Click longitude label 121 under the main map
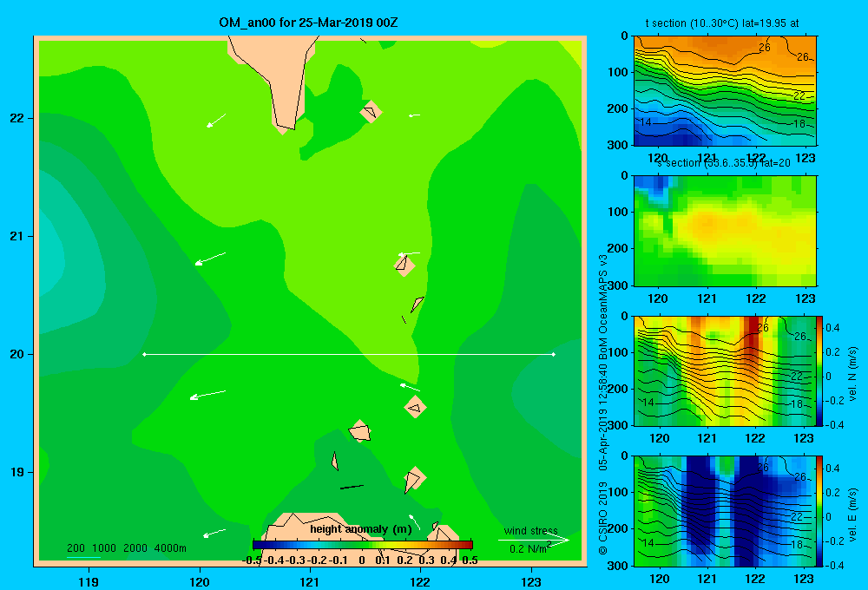This screenshot has height=590, width=868. (x=310, y=582)
